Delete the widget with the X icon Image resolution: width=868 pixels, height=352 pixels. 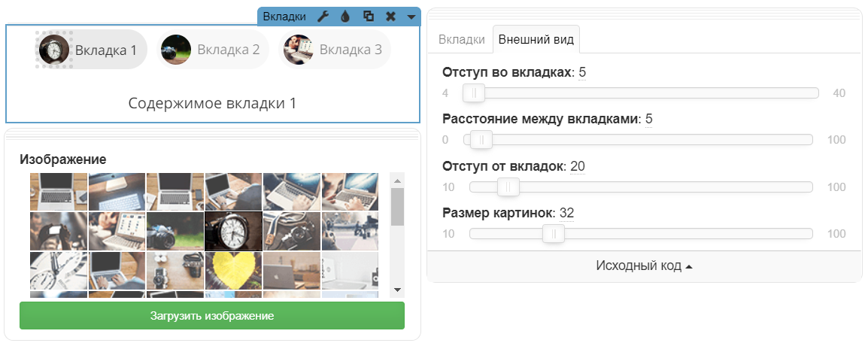pos(390,17)
